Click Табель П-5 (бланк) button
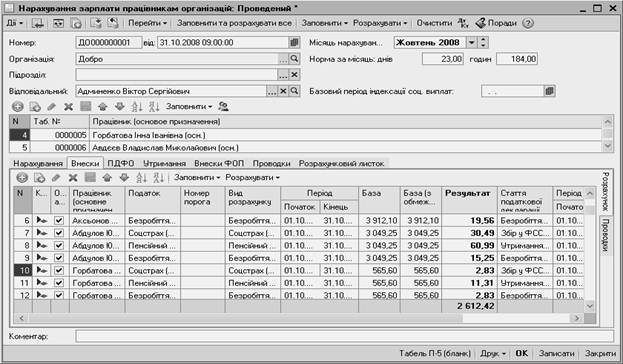Screen dimensions: 623x364 click(x=435, y=353)
